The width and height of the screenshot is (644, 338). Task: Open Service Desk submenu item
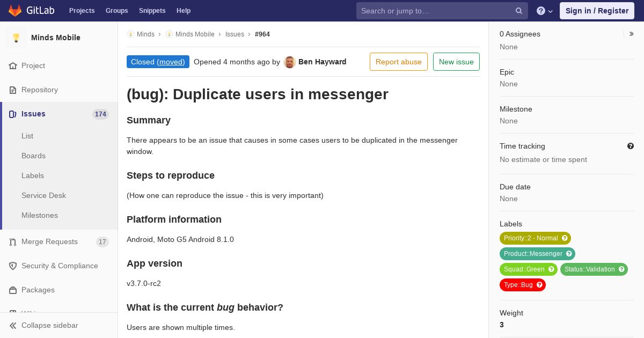point(43,195)
